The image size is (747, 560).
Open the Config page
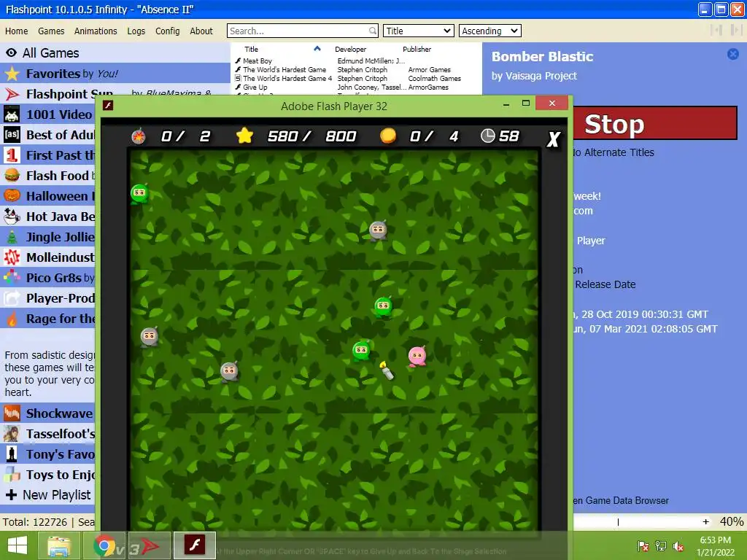(x=168, y=31)
